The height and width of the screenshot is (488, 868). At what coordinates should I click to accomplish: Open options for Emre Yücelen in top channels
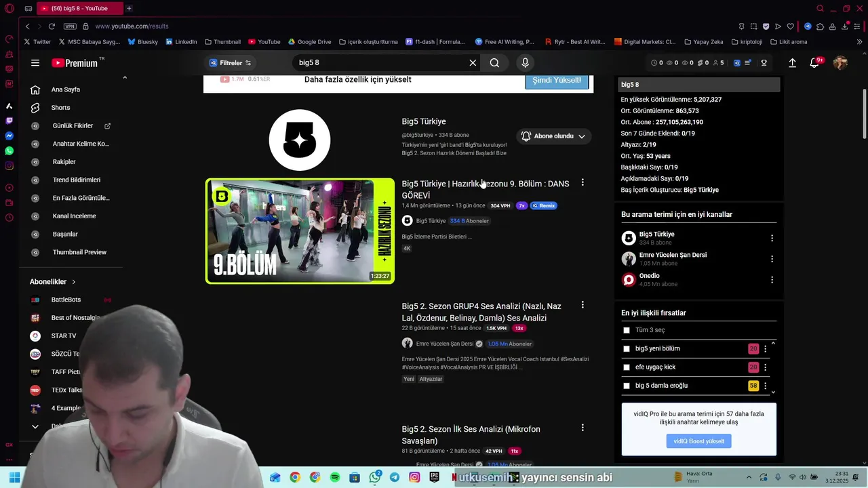click(772, 259)
